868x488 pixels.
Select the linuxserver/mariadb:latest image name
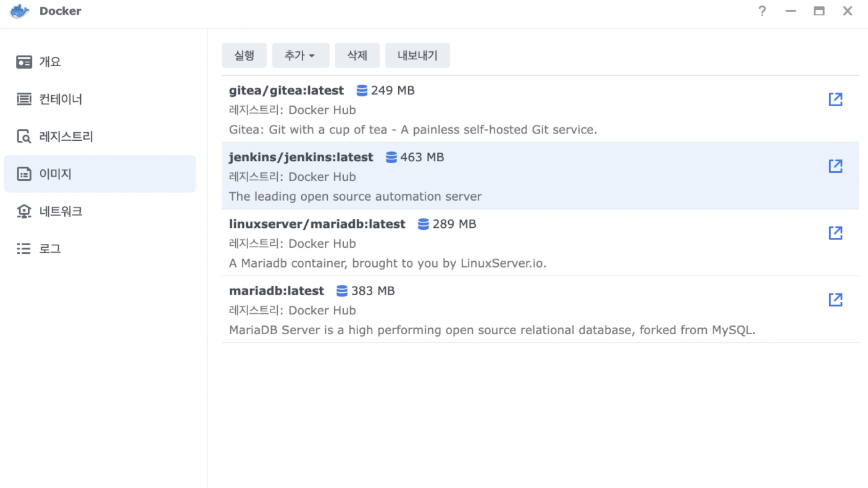point(317,224)
